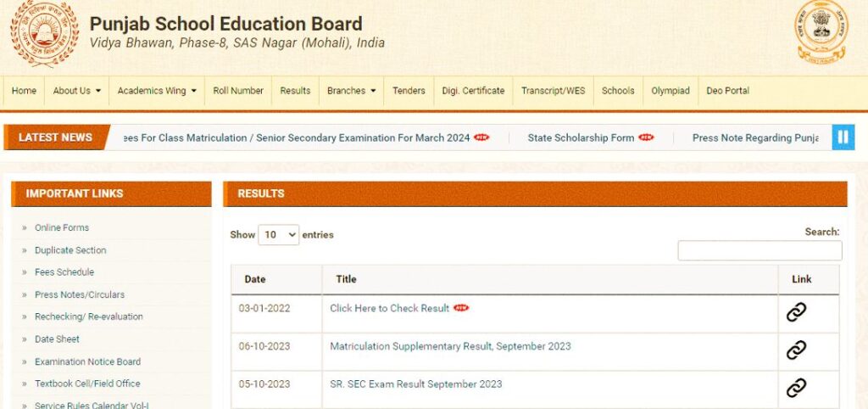Open link icon for SR. SEC Exam Result
This screenshot has height=409, width=868.
pyautogui.click(x=795, y=388)
